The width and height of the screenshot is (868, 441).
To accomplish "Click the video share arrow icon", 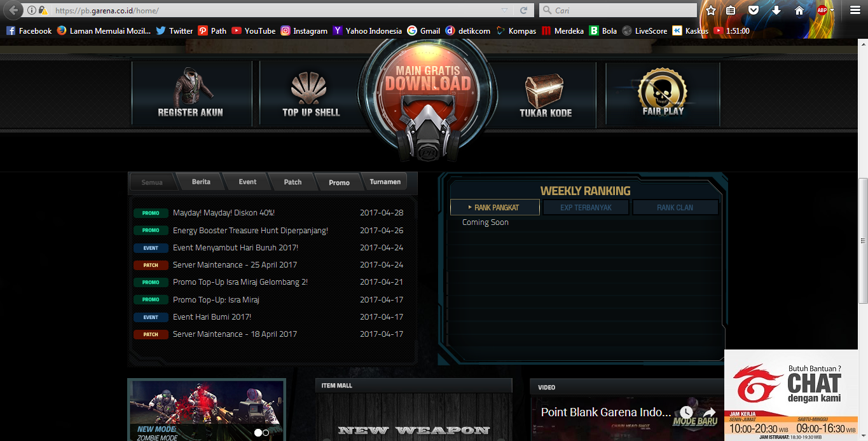I will point(708,413).
